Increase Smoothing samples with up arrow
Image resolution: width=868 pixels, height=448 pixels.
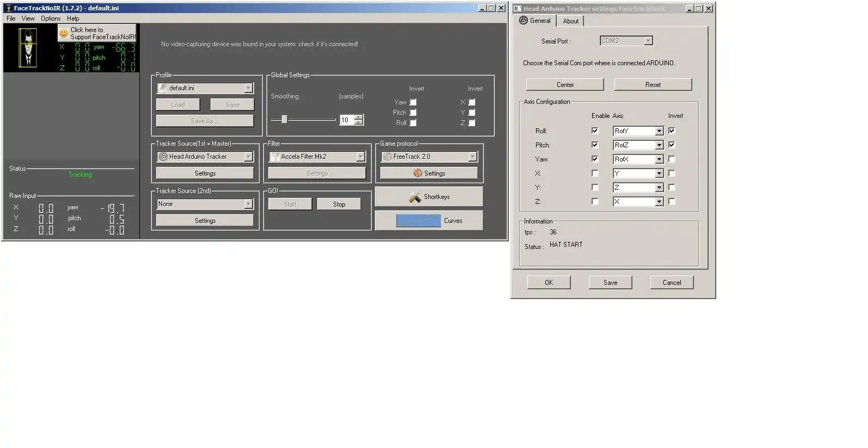359,117
